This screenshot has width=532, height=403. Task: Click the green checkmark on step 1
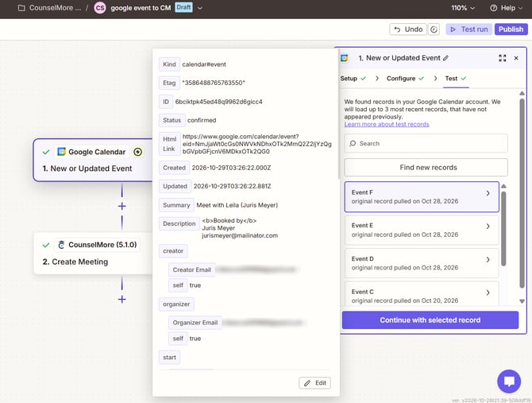pyautogui.click(x=46, y=152)
